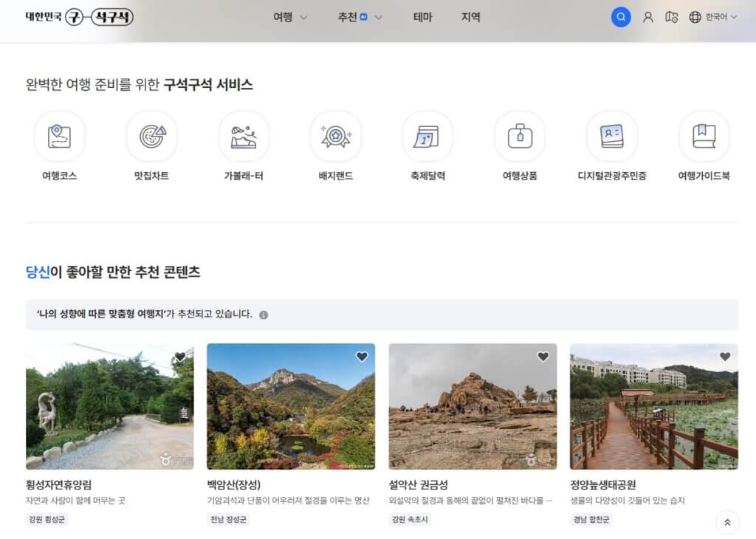Screen dimensions: 756x539
Task: Like the 정양늪생태공원 card
Action: [x=724, y=356]
